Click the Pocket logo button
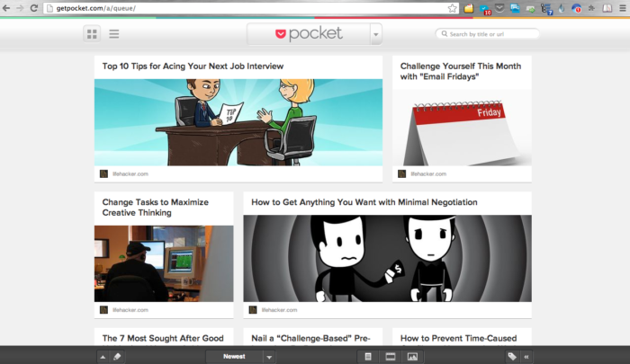This screenshot has height=364, width=630. 308,34
